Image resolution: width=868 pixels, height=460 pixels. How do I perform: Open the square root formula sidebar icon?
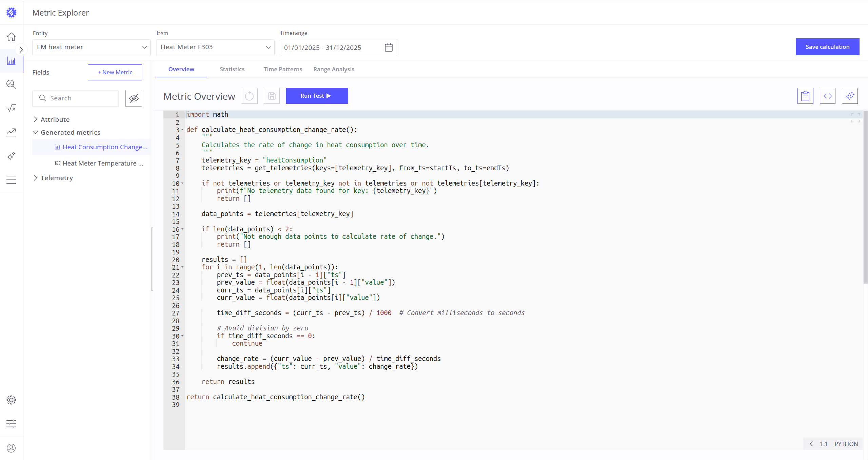point(11,108)
